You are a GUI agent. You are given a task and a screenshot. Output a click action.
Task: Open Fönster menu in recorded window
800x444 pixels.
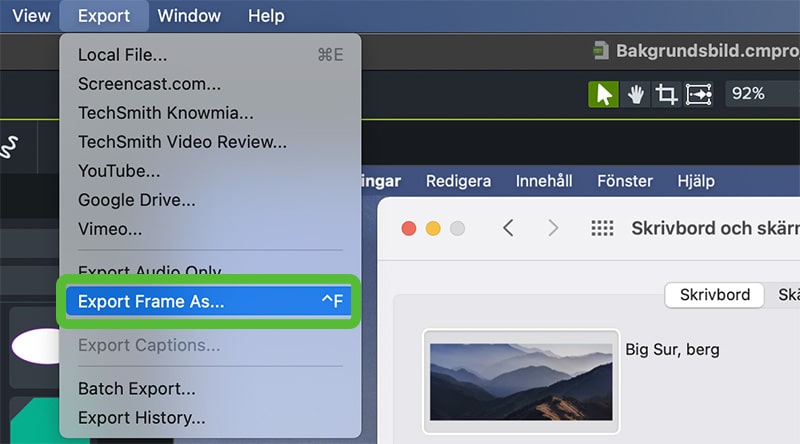pyautogui.click(x=625, y=181)
